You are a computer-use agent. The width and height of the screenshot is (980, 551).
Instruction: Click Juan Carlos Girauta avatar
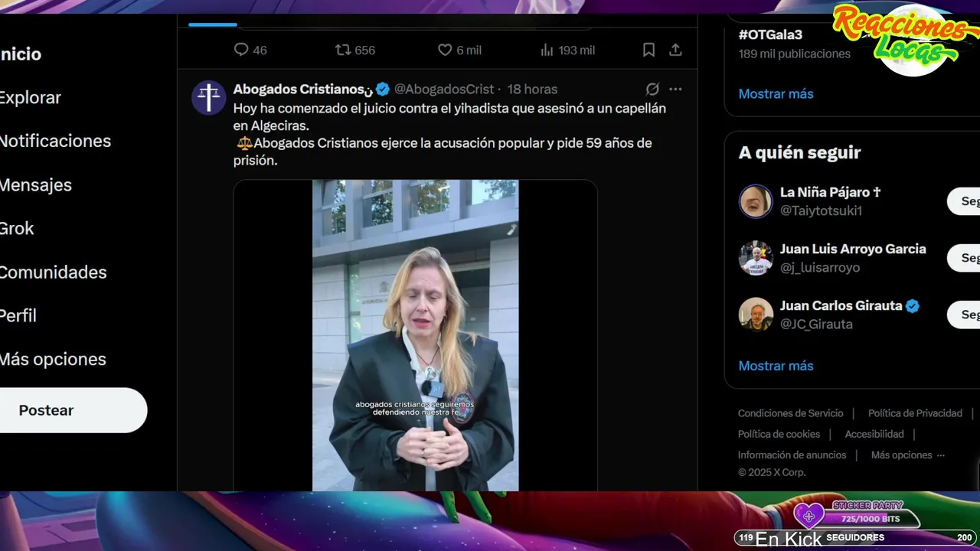pyautogui.click(x=756, y=315)
